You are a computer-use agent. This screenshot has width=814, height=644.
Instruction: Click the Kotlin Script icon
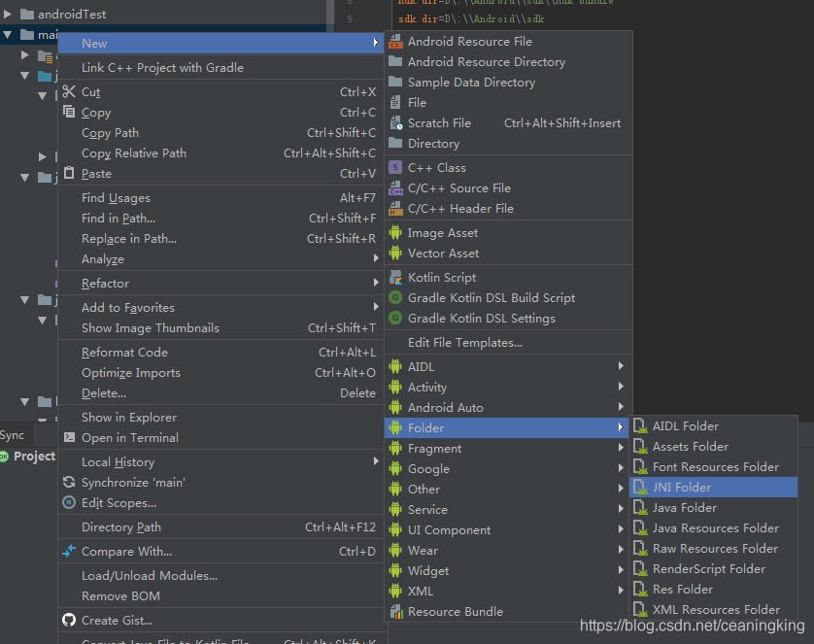(395, 278)
